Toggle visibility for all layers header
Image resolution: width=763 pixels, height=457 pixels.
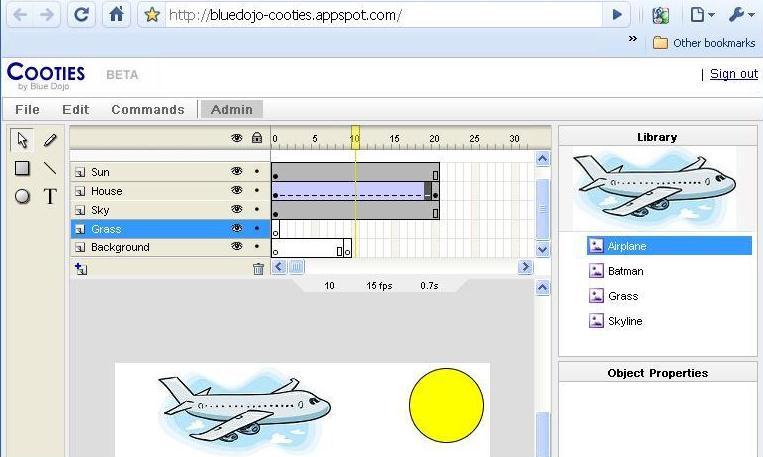(x=236, y=138)
